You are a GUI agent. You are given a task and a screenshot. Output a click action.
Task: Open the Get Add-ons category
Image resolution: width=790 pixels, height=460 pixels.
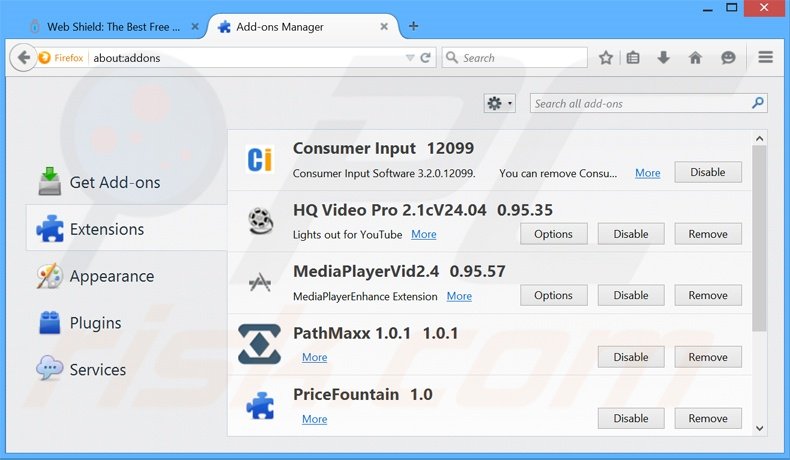(x=115, y=182)
